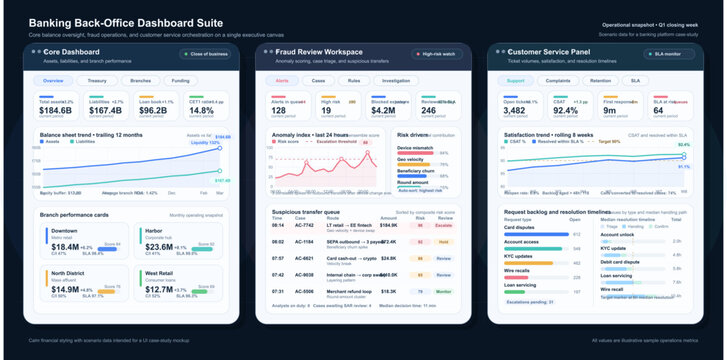Screen dimensions: 727x360
Task: Open the Liabilities $167.4B card
Action: [107, 105]
